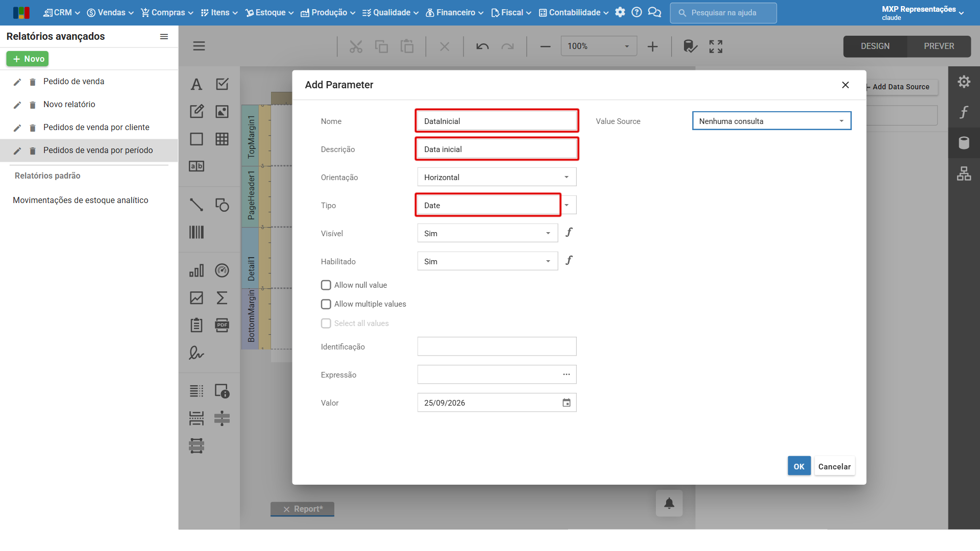The height and width of the screenshot is (551, 980).
Task: Click the green Novo button
Action: tap(28, 59)
